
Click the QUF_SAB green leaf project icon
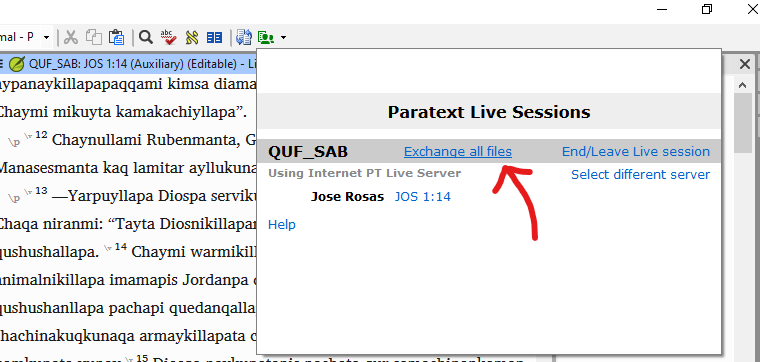(x=17, y=63)
